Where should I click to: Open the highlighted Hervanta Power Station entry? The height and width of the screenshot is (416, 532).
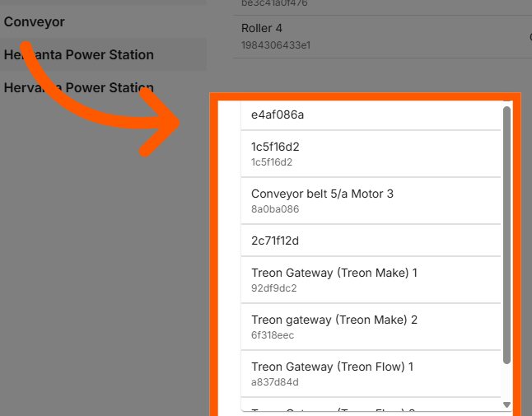79,55
